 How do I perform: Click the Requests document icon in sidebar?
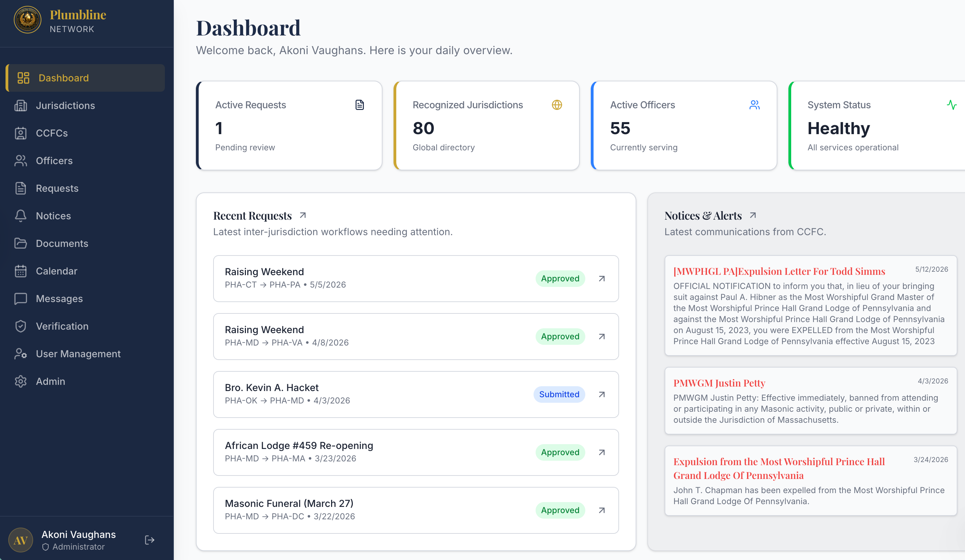pyautogui.click(x=21, y=188)
